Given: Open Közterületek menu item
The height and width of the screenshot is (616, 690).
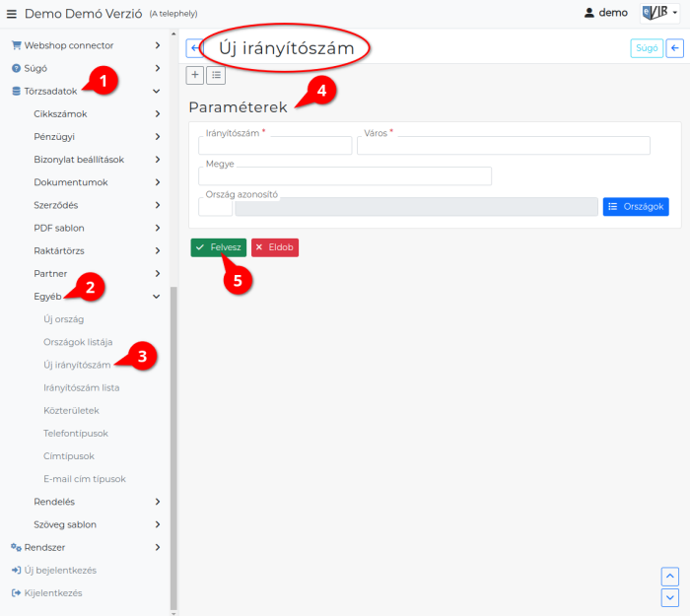Looking at the screenshot, I should [71, 411].
